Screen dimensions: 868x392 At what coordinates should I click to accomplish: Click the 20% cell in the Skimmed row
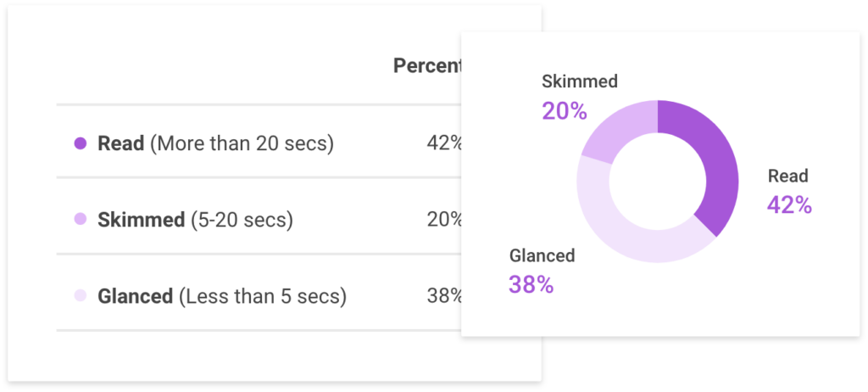pyautogui.click(x=444, y=220)
